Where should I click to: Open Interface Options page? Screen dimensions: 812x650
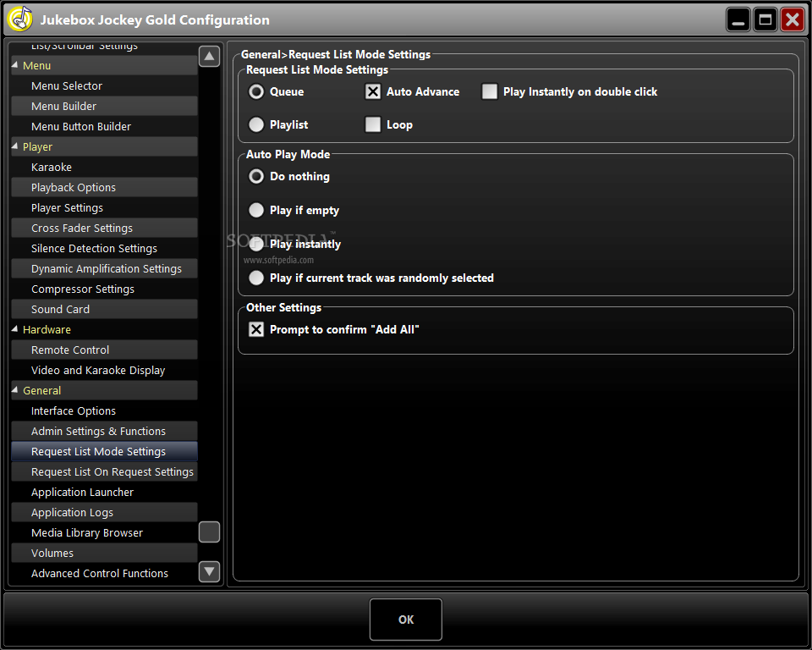tap(104, 410)
